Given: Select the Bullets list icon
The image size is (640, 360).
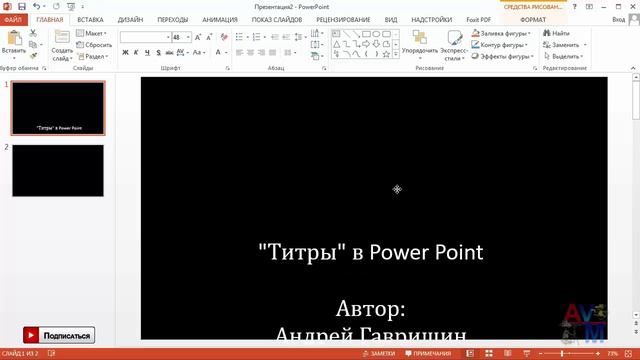Looking at the screenshot, I should coord(240,37).
